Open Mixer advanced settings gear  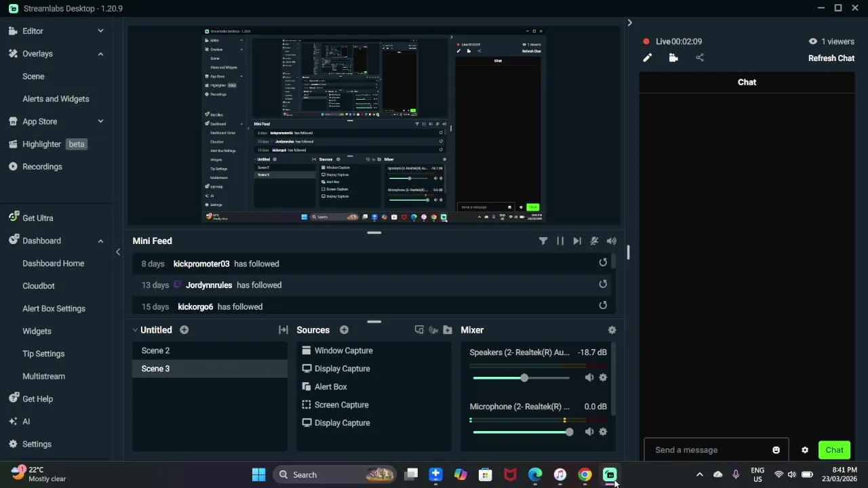pyautogui.click(x=612, y=330)
